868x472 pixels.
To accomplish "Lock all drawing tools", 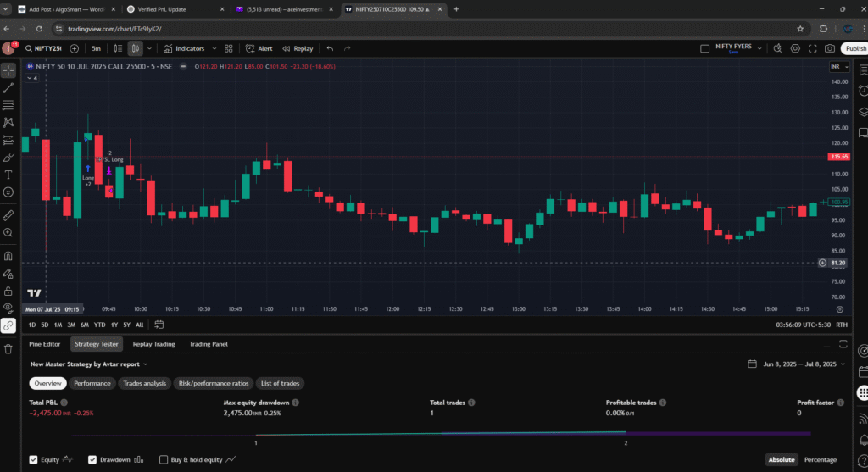I will tap(8, 291).
